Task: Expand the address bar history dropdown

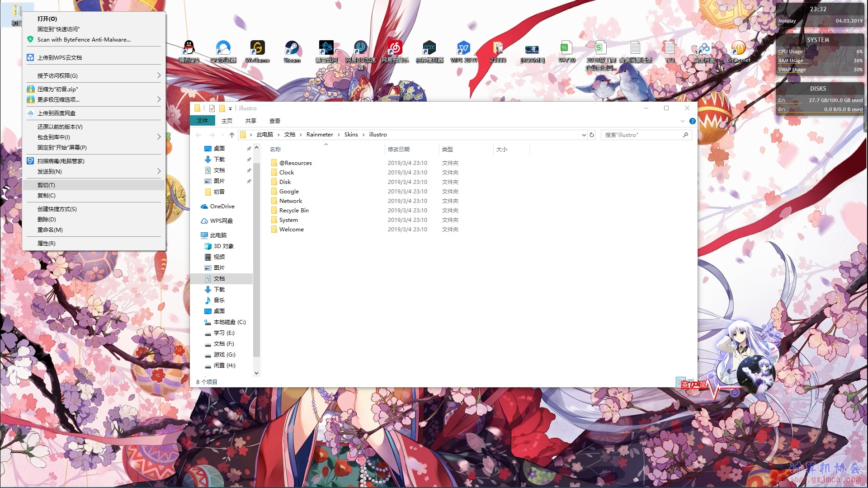Action: tap(584, 135)
